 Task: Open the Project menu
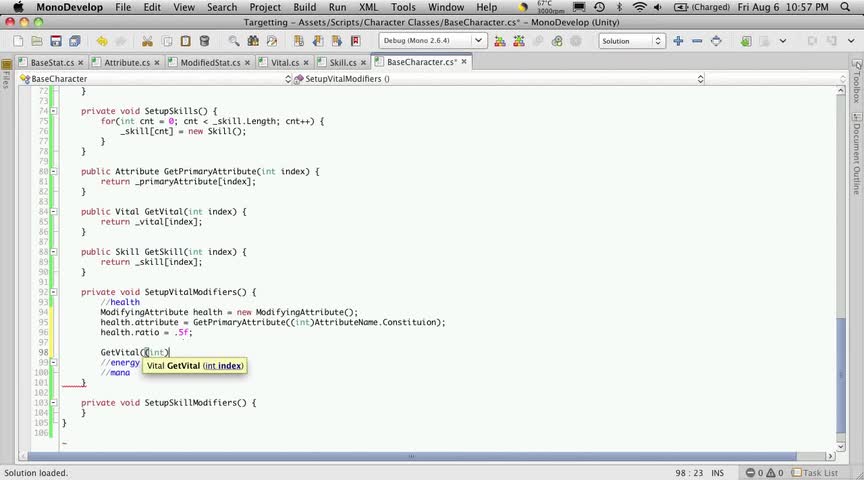pos(265,7)
